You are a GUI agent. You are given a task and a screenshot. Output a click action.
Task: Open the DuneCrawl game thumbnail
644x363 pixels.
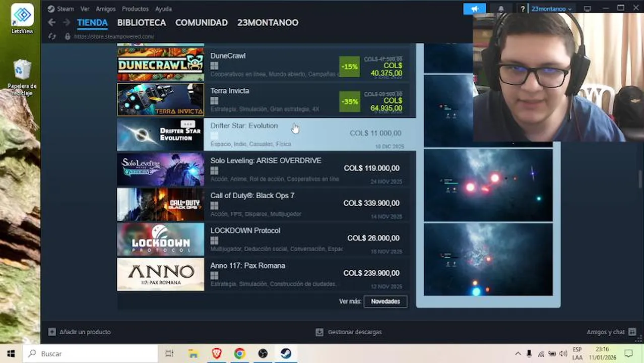click(x=160, y=65)
